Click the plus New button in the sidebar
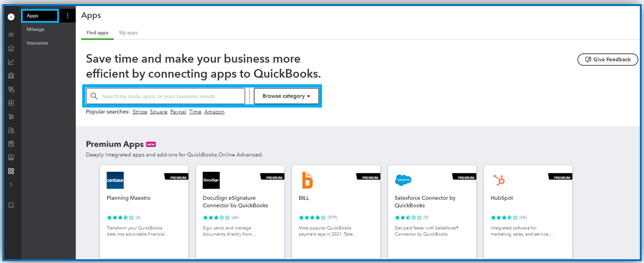 tap(11, 17)
